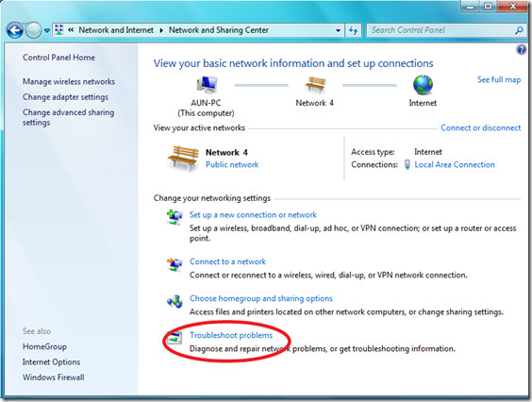This screenshot has height=402, width=532.
Task: Select Network and Sharing Center breadcrumb
Action: pos(219,30)
